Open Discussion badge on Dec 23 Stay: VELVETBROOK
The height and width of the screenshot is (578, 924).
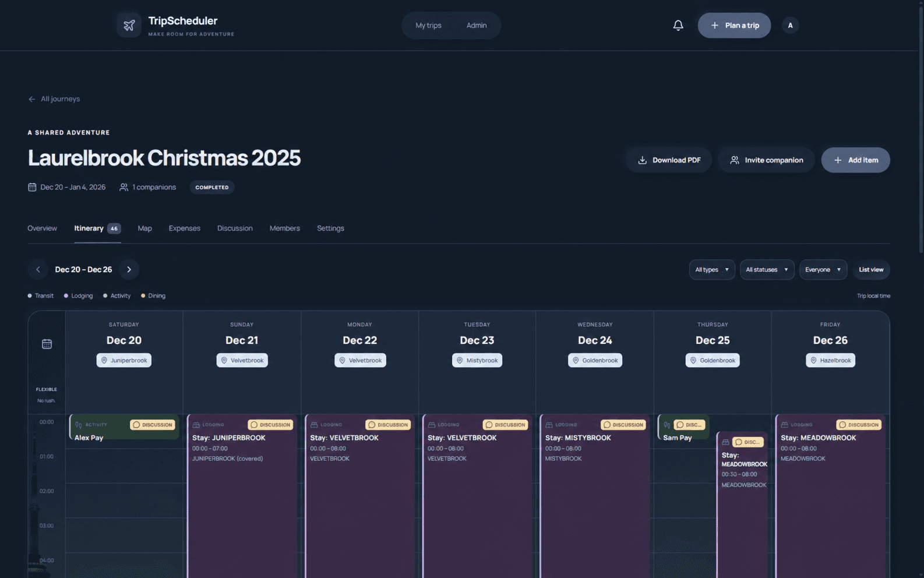pyautogui.click(x=505, y=425)
